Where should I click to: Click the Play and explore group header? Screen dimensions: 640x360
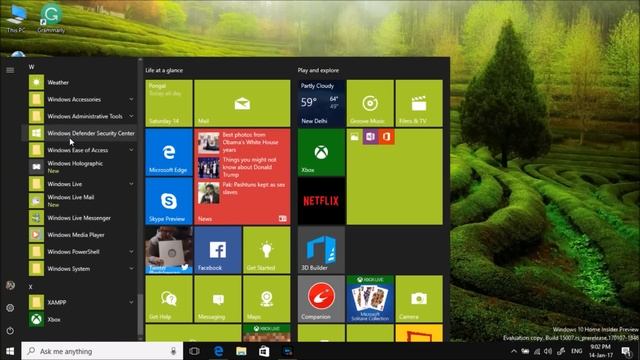tap(318, 70)
